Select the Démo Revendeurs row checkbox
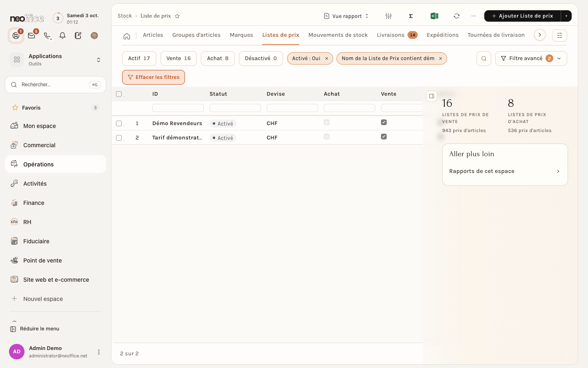The image size is (588, 368). 119,123
